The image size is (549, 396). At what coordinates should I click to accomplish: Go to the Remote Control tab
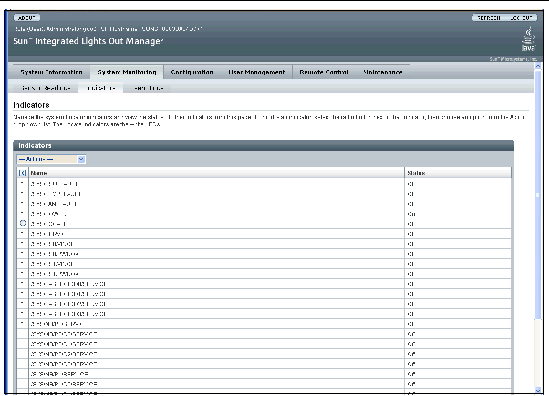pyautogui.click(x=324, y=72)
